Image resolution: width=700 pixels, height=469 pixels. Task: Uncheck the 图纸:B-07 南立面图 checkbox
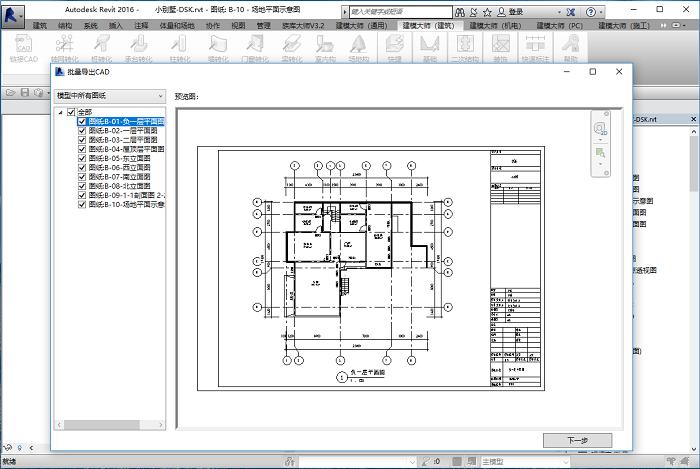[82, 177]
